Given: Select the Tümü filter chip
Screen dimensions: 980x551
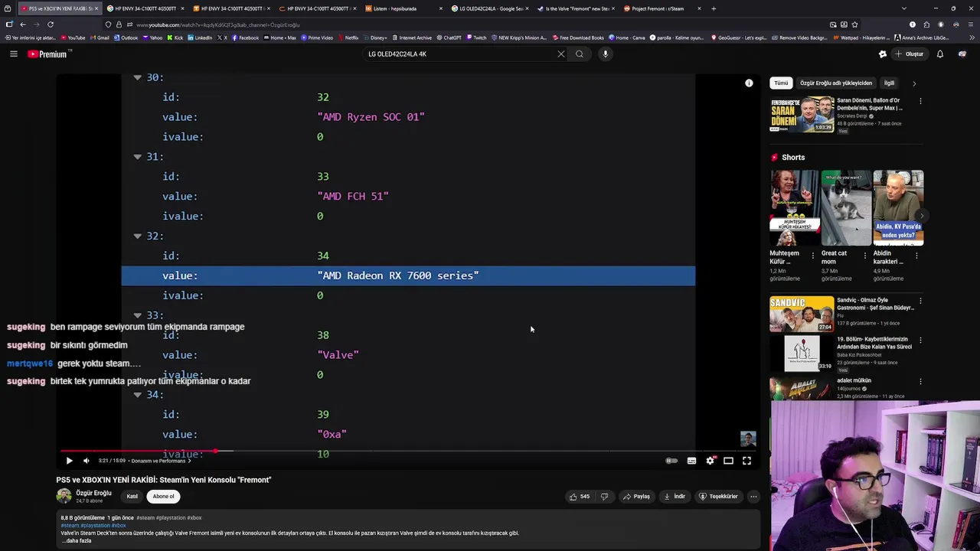Looking at the screenshot, I should click(781, 83).
